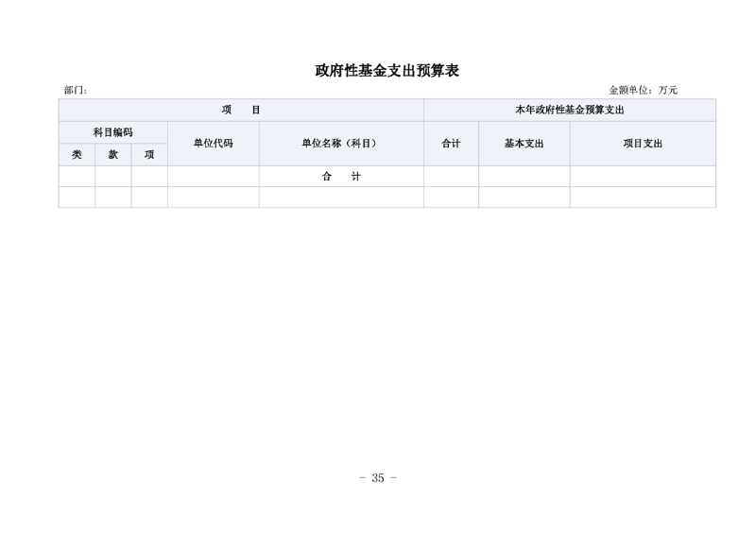The image size is (756, 534).
Task: Click the last row's empty 单位名称 cell
Action: click(x=340, y=197)
